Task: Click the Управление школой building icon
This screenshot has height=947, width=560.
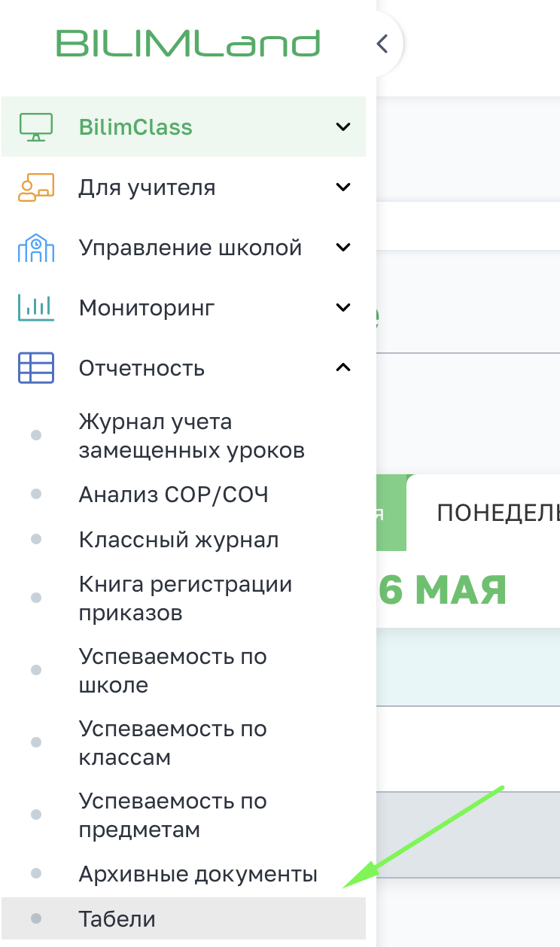Action: tap(35, 248)
